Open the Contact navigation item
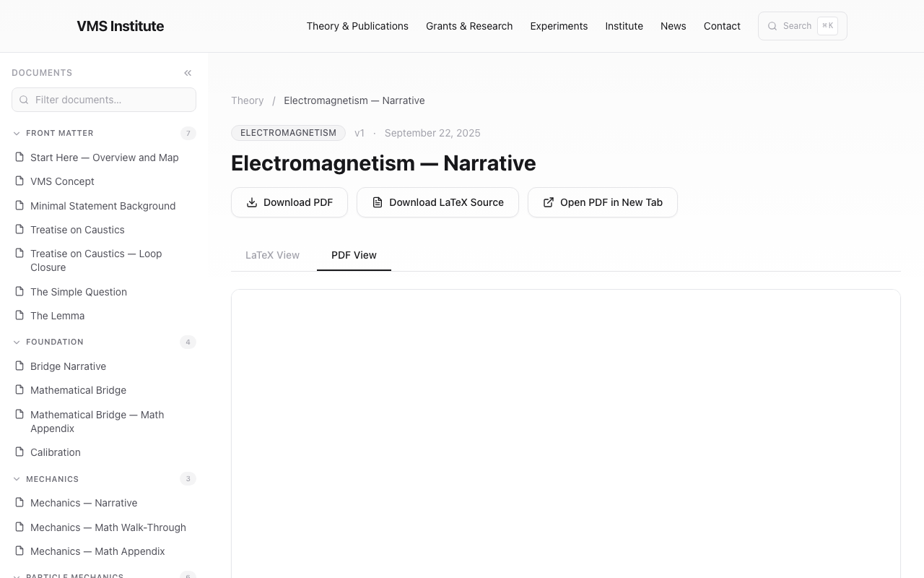Image resolution: width=924 pixels, height=578 pixels. [722, 26]
